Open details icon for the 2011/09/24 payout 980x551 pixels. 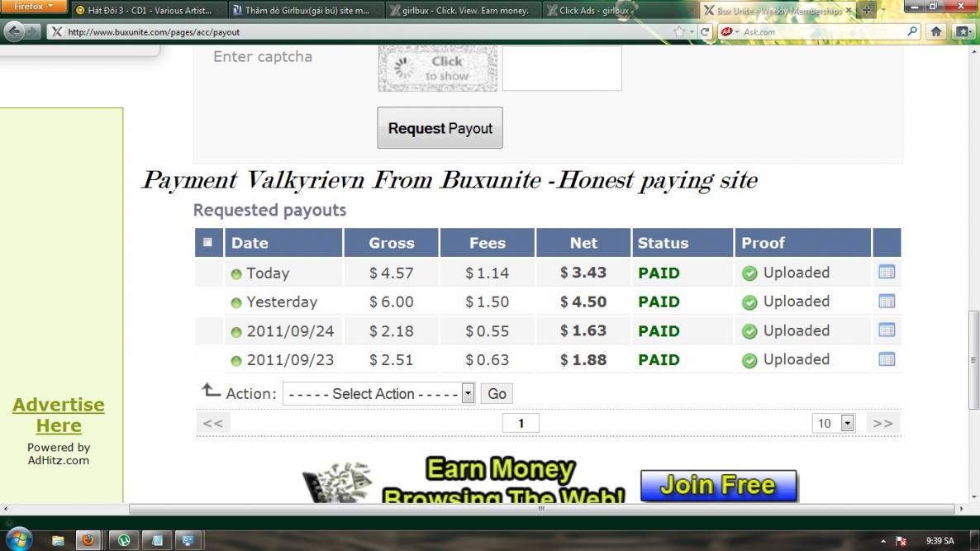pyautogui.click(x=887, y=330)
